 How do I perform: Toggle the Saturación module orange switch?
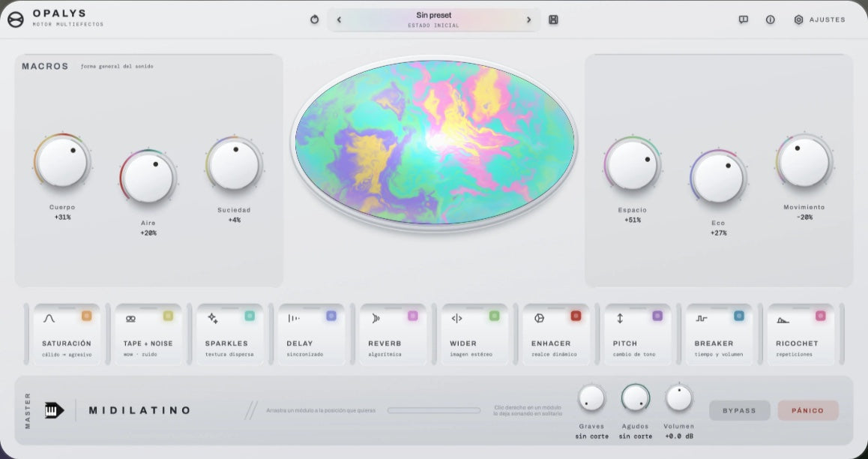86,316
